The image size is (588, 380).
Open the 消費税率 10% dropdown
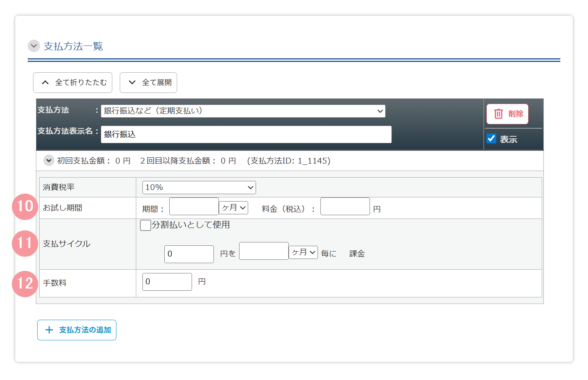[x=199, y=188]
